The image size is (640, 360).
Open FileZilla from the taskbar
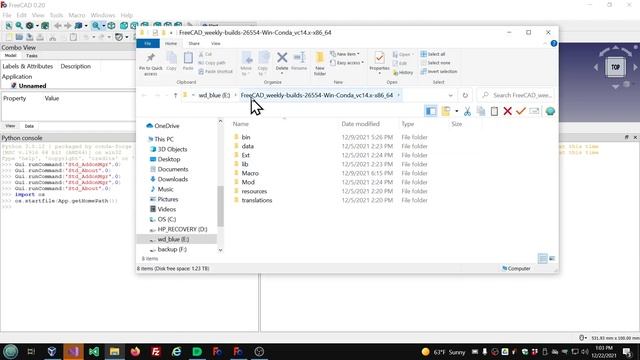156,351
